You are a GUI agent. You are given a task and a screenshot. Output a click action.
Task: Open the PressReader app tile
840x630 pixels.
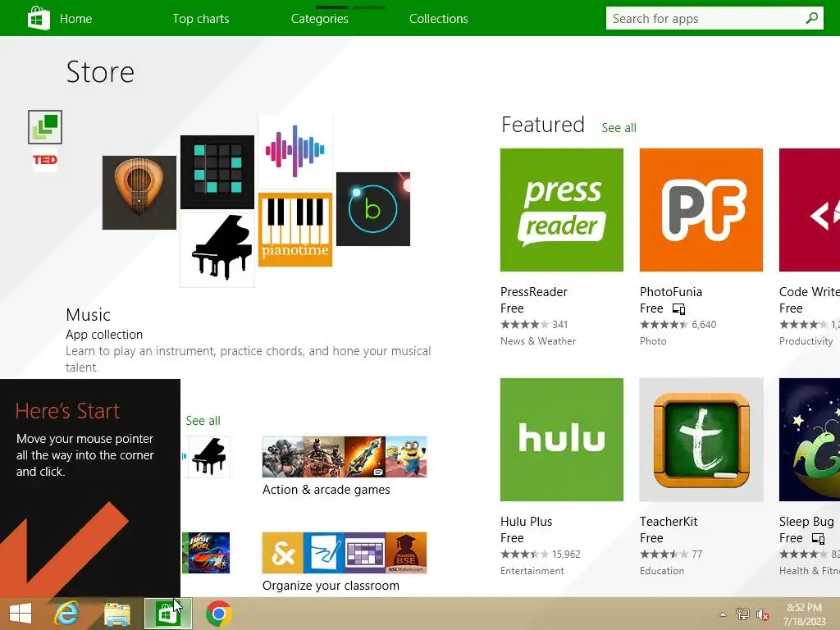pyautogui.click(x=562, y=210)
